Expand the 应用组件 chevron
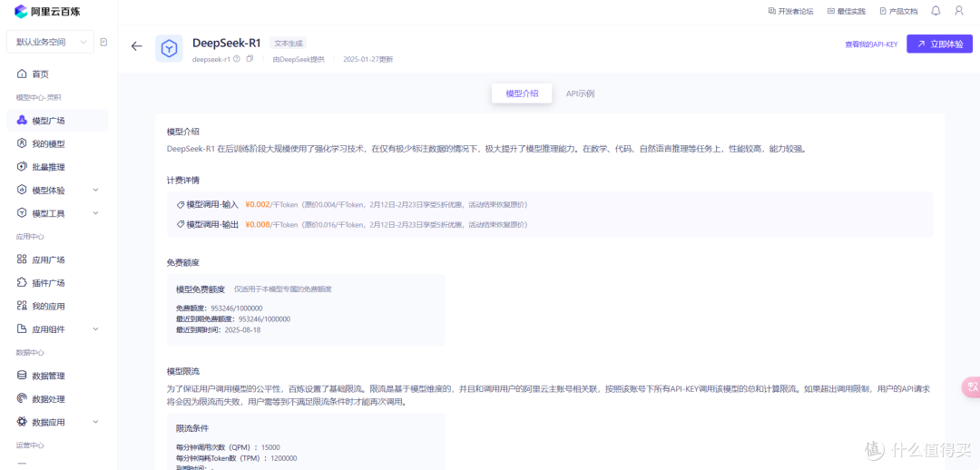 point(95,328)
